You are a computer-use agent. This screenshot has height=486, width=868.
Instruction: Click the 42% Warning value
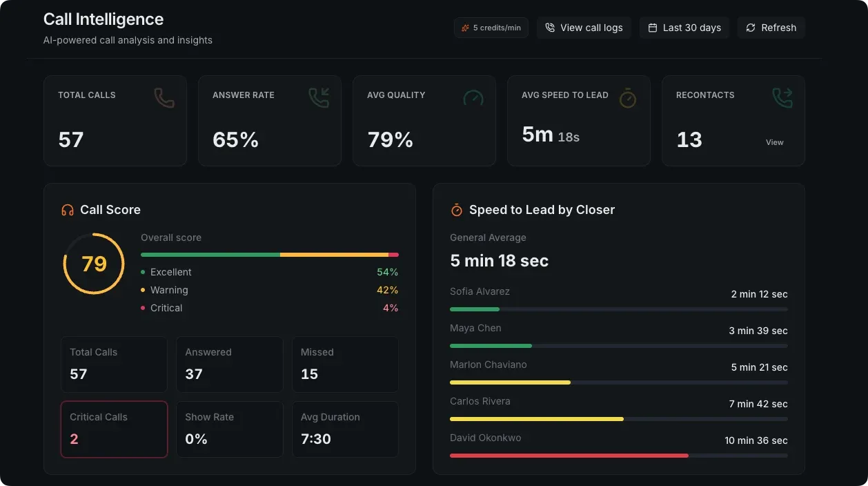(x=388, y=290)
